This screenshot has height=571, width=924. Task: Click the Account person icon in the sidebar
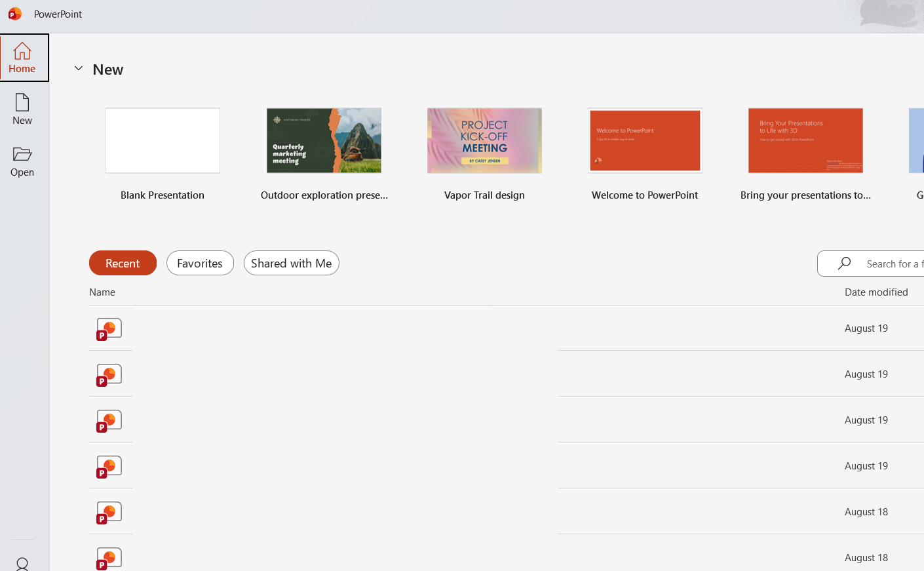point(22,564)
